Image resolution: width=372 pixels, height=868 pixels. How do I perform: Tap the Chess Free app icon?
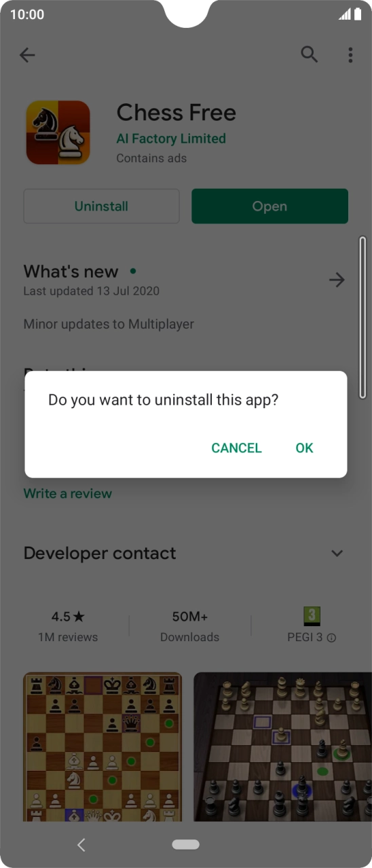tap(58, 132)
